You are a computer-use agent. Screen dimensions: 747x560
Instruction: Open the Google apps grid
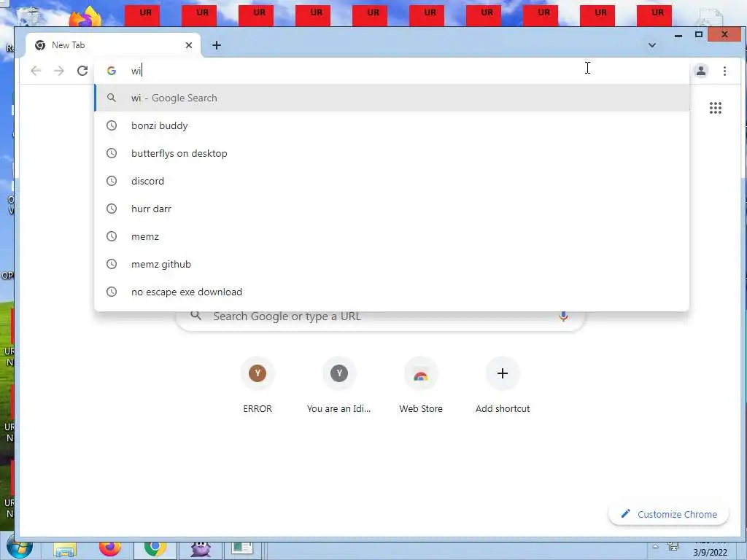(716, 108)
